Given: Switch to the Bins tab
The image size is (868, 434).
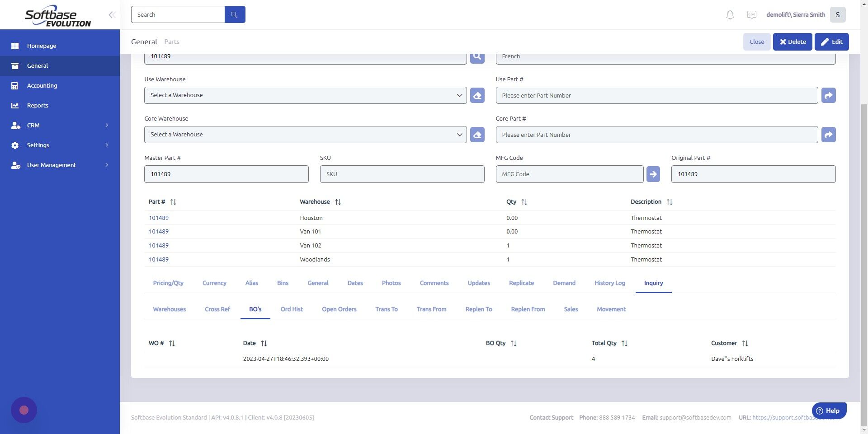Looking at the screenshot, I should [283, 283].
